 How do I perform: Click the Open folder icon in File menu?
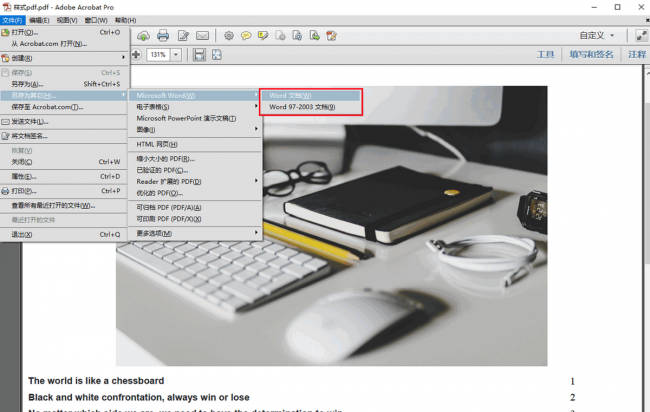pos(5,32)
